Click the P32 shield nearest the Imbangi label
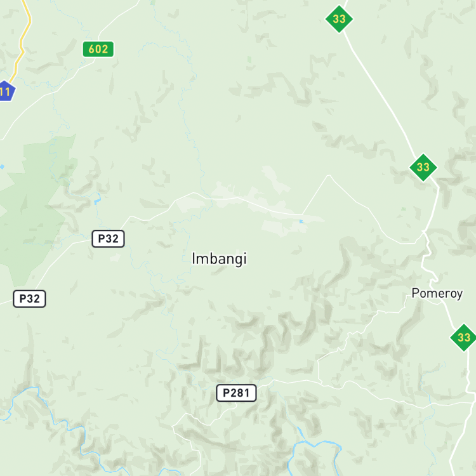This screenshot has width=476, height=476. tap(108, 239)
